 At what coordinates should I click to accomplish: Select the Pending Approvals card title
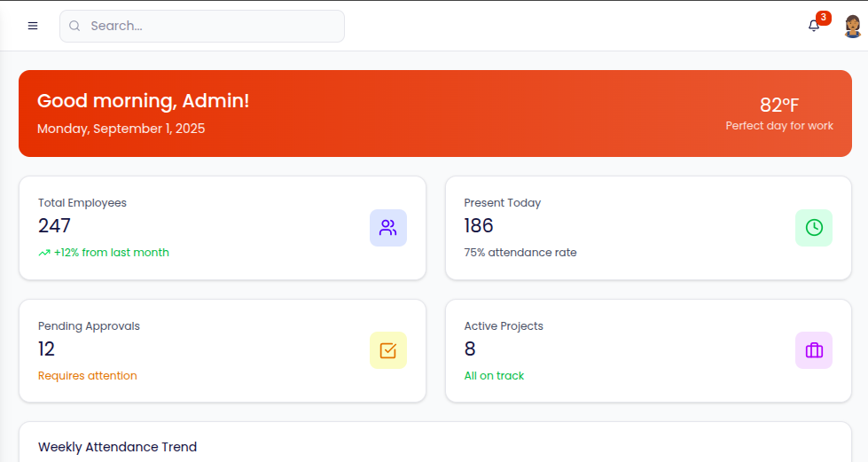point(89,325)
